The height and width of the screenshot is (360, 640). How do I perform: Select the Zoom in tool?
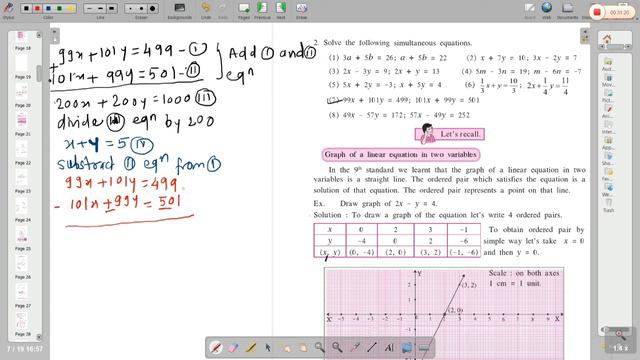coord(320,347)
